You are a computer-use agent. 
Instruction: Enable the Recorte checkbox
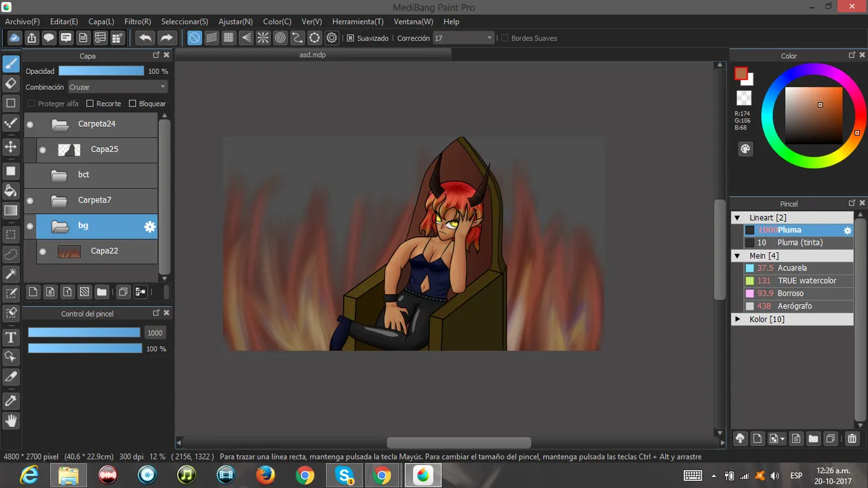(x=90, y=104)
